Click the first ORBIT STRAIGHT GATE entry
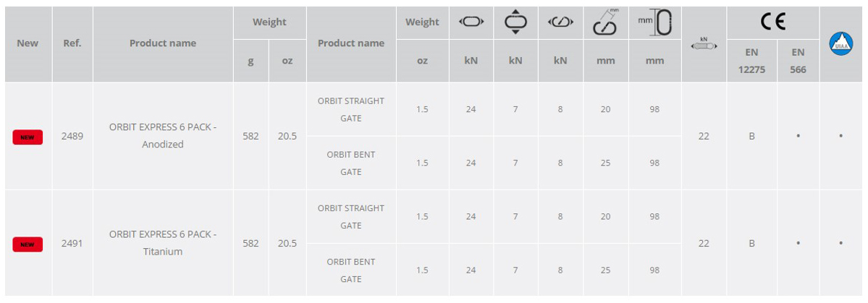This screenshot has width=868, height=303. pyautogui.click(x=351, y=109)
